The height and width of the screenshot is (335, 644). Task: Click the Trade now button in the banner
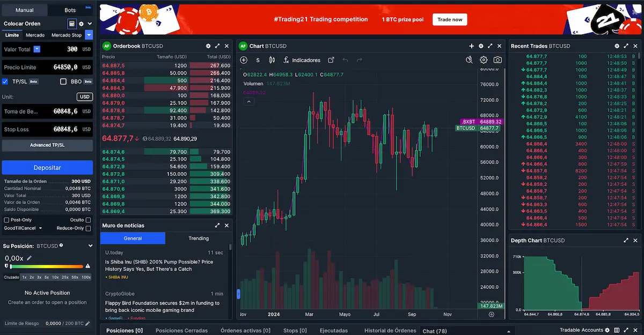(450, 19)
